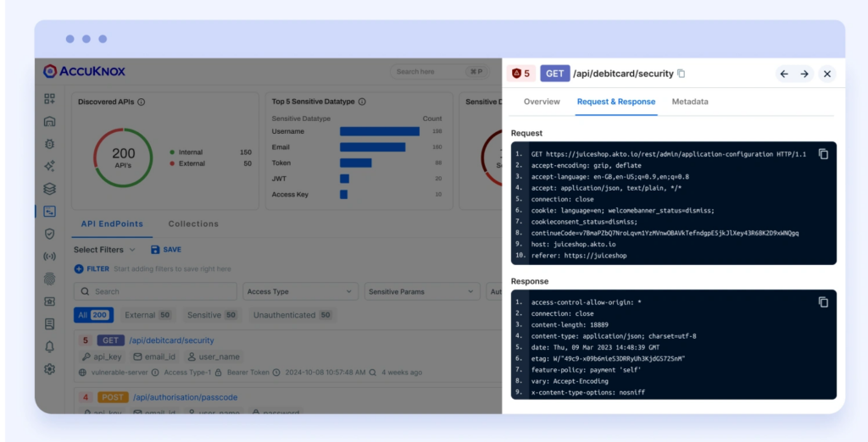Open notifications bell icon in sidebar
This screenshot has height=442, width=868.
coord(49,346)
